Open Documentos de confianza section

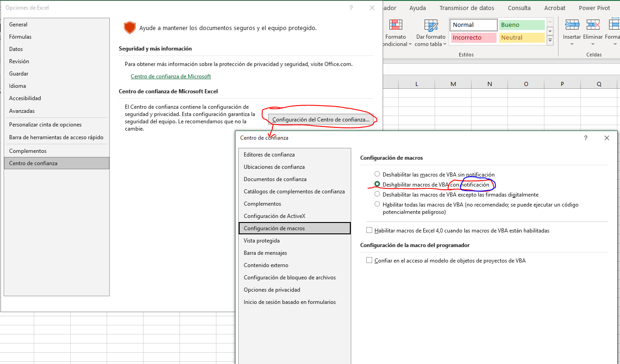(x=295, y=179)
